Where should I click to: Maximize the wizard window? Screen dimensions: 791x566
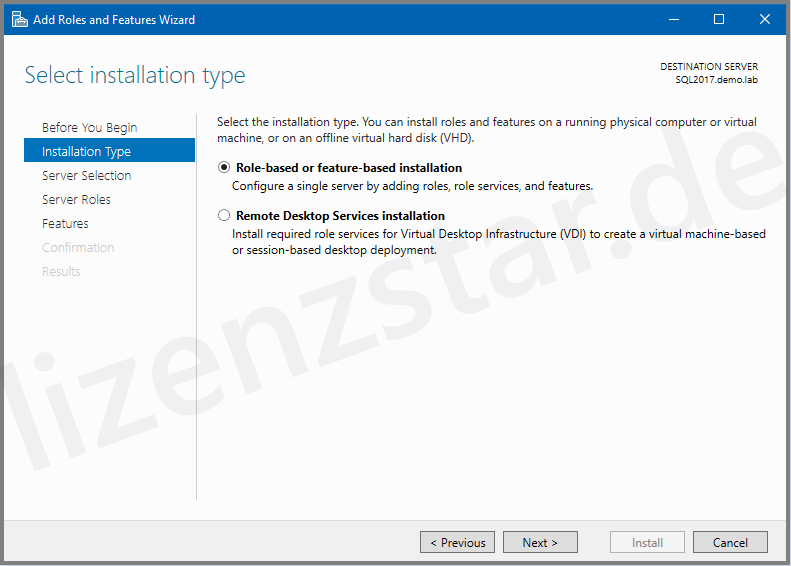[718, 19]
